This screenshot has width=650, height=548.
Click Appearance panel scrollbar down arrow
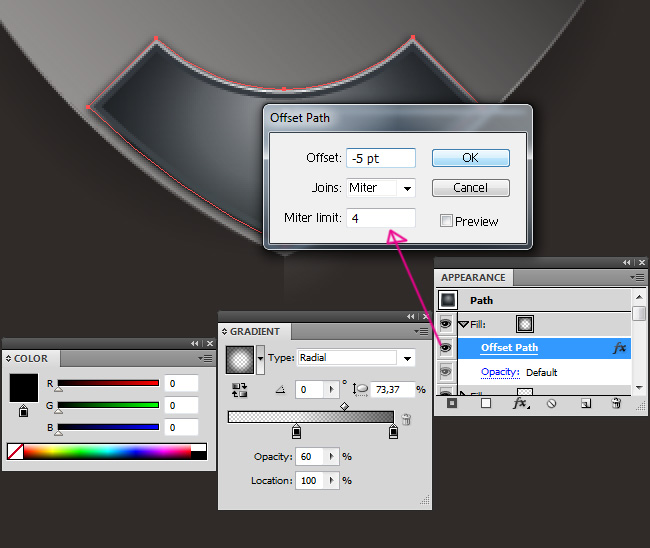(639, 388)
